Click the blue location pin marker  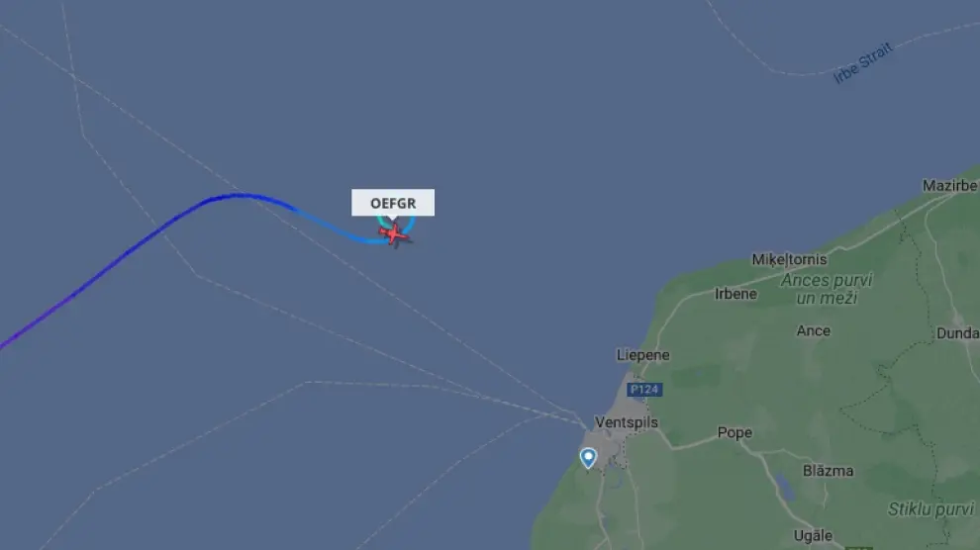coord(588,458)
